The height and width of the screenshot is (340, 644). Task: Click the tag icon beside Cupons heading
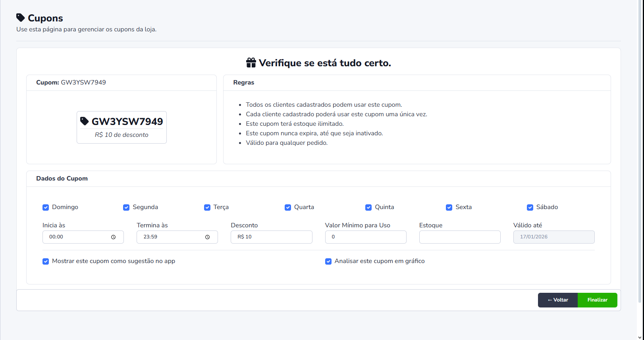coord(20,18)
